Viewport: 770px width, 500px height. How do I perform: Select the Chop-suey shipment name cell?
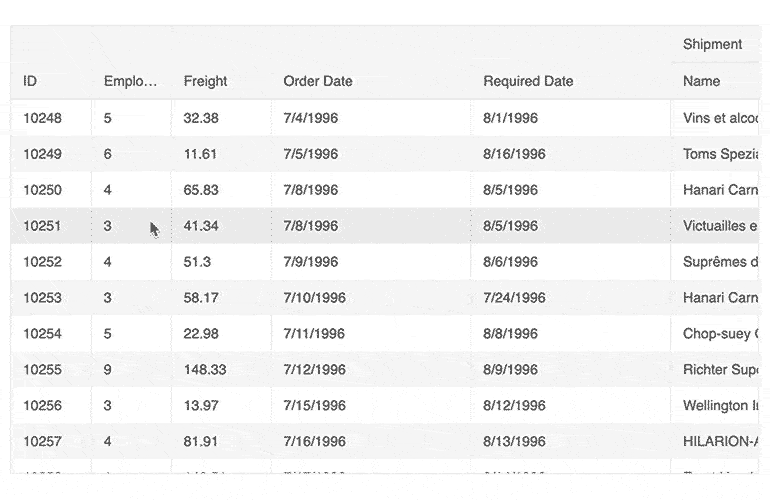(720, 334)
